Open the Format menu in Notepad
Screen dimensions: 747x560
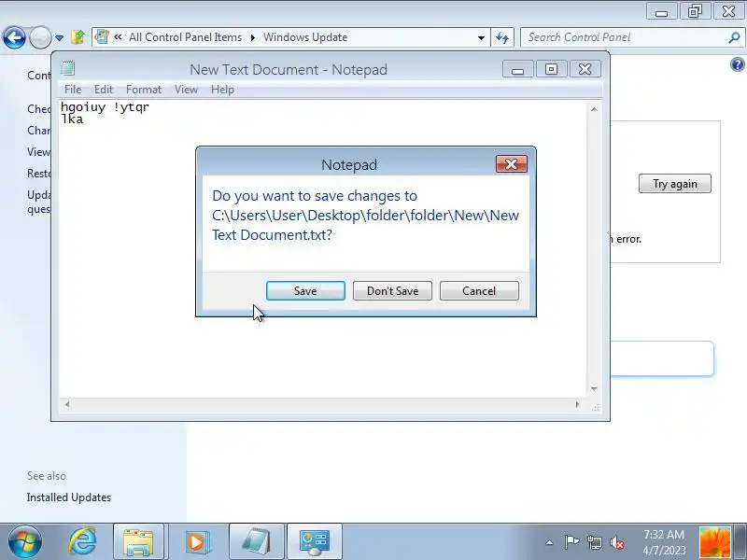pyautogui.click(x=144, y=90)
